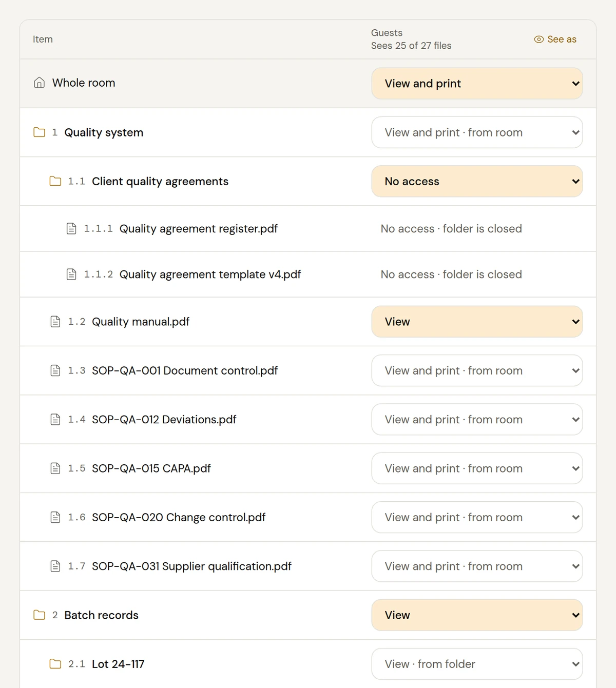Click SOP-QA-031 Supplier qualification.pdf file name

point(191,566)
